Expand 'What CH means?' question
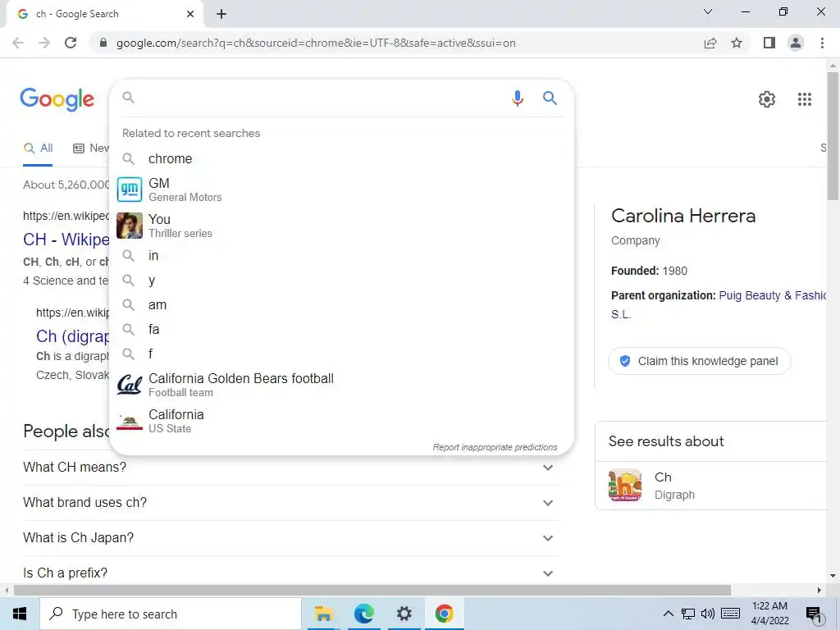This screenshot has width=840, height=630. coord(290,467)
